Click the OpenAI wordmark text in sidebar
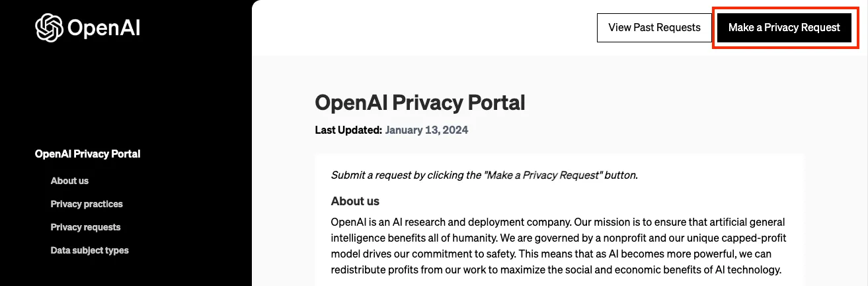The height and width of the screenshot is (286, 868). click(104, 28)
